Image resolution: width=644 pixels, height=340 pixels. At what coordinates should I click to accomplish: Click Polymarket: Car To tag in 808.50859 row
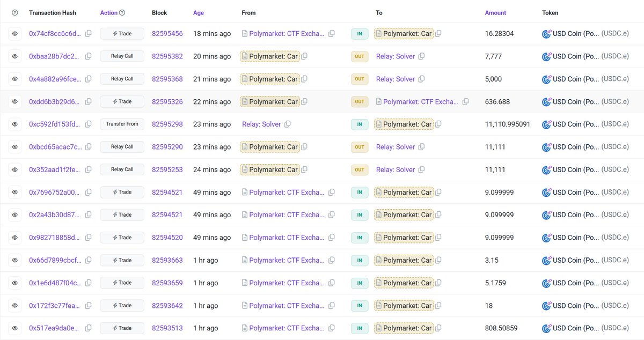click(404, 328)
